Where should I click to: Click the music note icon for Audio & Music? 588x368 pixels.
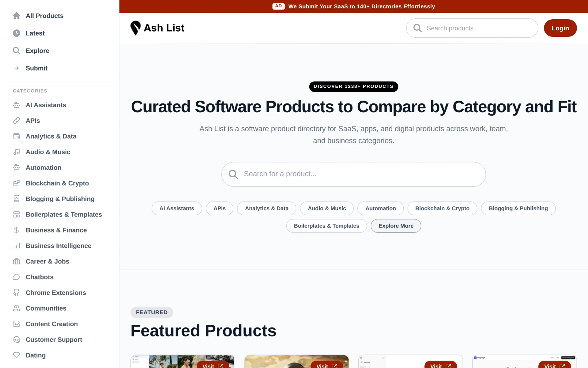tap(17, 152)
